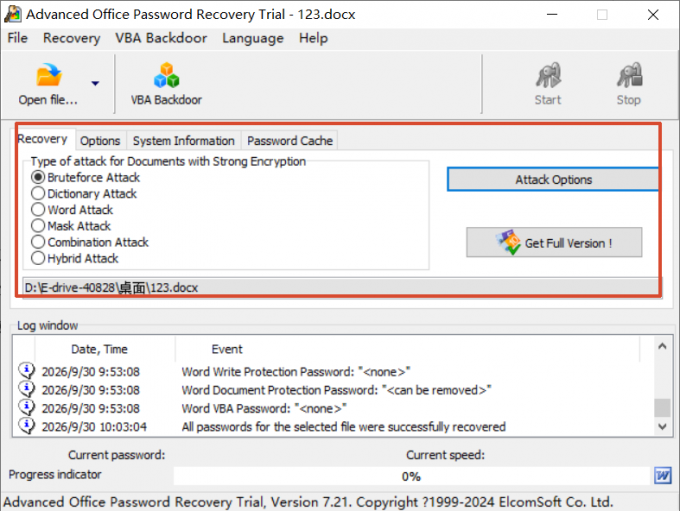Click the app icon in title bar
Viewport: 680px width, 511px height.
pos(13,14)
